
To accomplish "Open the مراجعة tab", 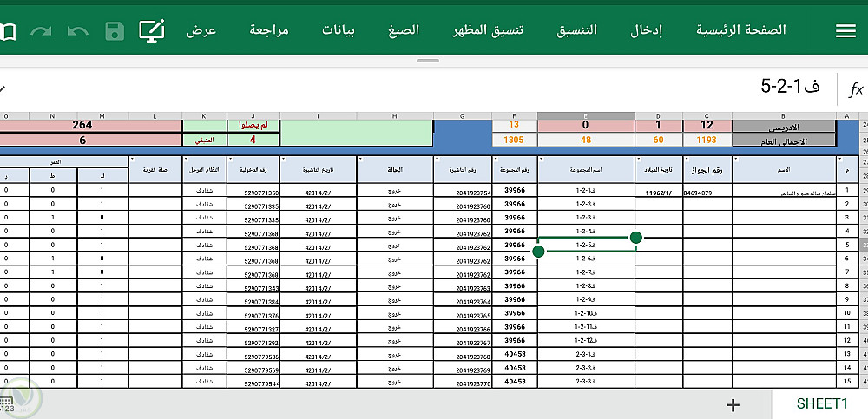I will 269,29.
